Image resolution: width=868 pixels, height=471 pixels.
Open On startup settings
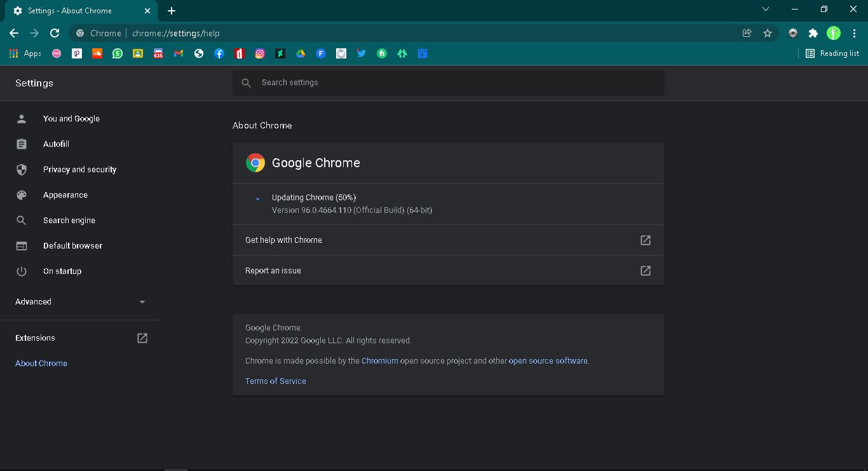[x=62, y=271]
